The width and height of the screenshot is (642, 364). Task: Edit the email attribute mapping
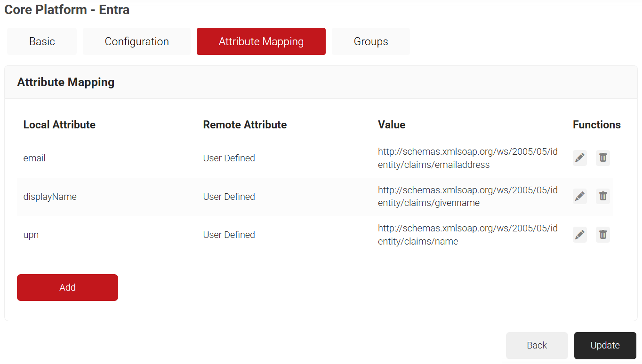click(x=580, y=158)
